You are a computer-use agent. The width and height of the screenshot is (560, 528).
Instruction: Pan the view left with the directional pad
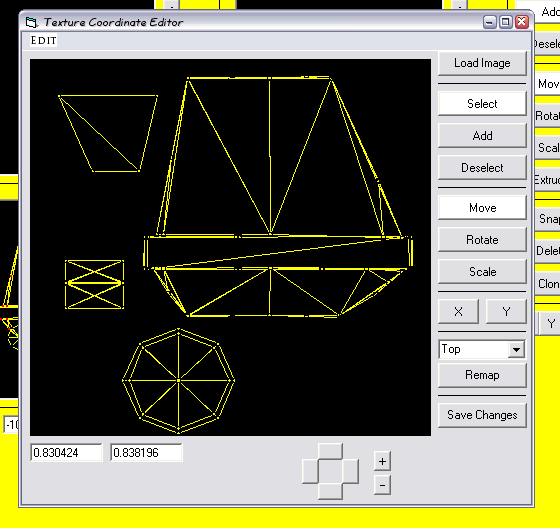pyautogui.click(x=310, y=471)
